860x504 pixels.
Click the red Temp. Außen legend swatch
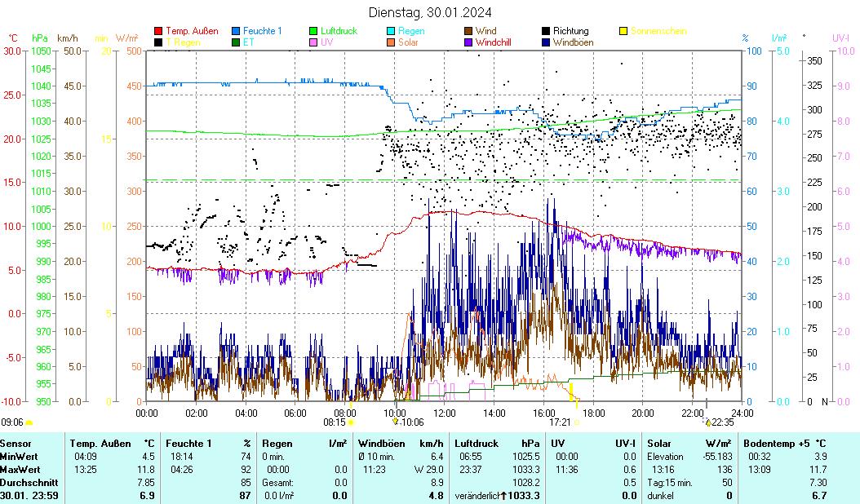coord(158,31)
